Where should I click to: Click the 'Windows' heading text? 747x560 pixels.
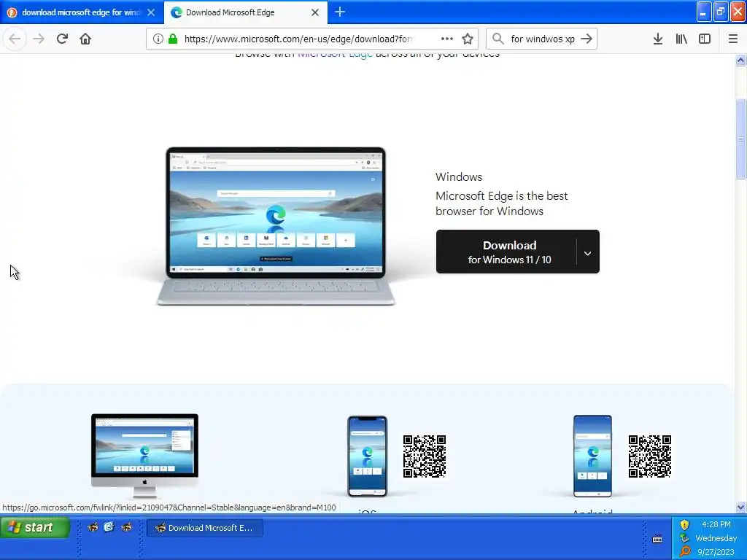tap(459, 176)
